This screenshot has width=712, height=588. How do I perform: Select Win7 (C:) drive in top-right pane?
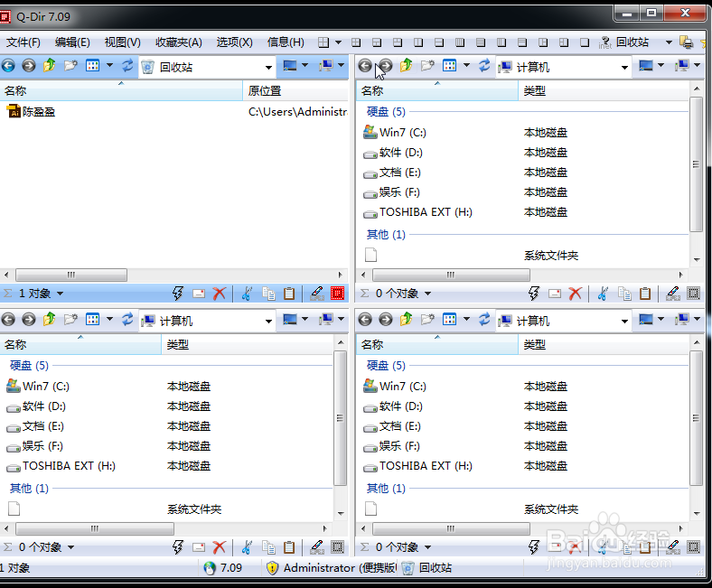pyautogui.click(x=395, y=132)
